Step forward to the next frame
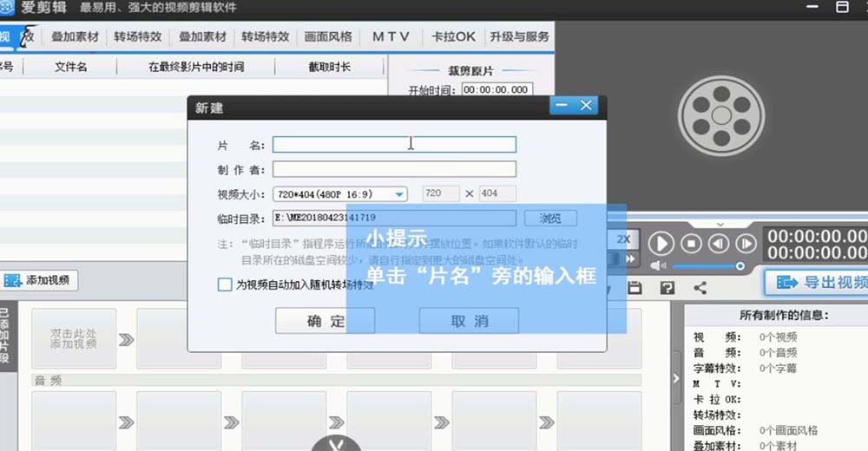The width and height of the screenshot is (868, 451). pos(746,244)
